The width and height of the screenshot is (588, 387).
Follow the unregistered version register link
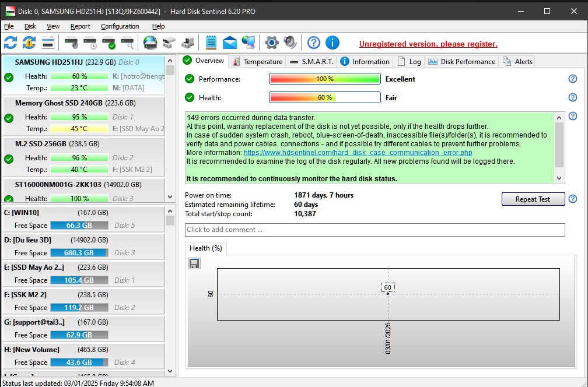tap(428, 44)
